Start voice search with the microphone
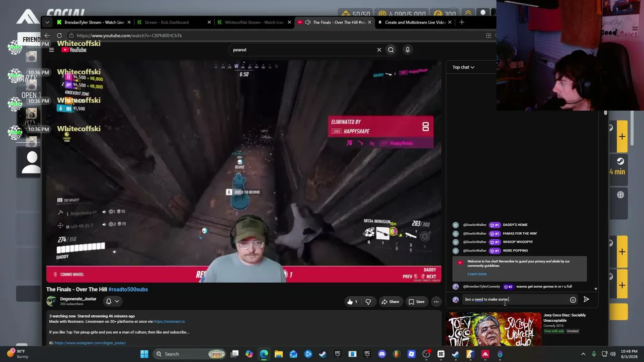 [408, 50]
